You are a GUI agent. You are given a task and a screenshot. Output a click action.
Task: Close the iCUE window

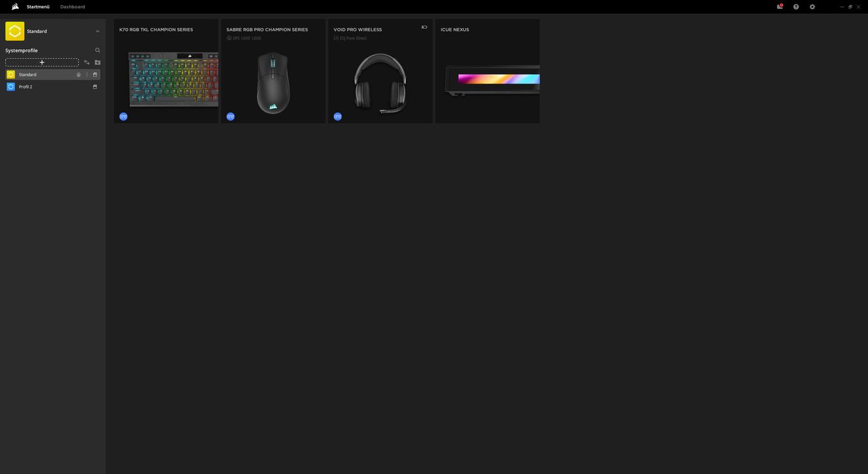click(858, 6)
